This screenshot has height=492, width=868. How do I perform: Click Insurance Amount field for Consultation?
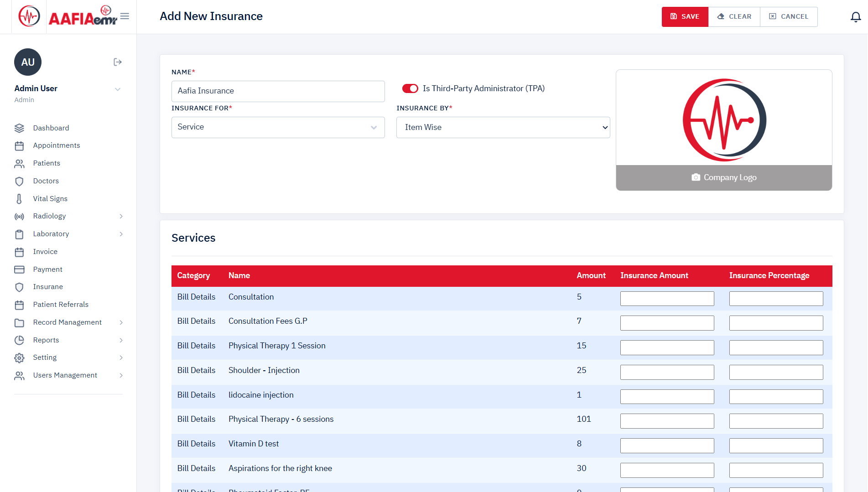coord(667,299)
